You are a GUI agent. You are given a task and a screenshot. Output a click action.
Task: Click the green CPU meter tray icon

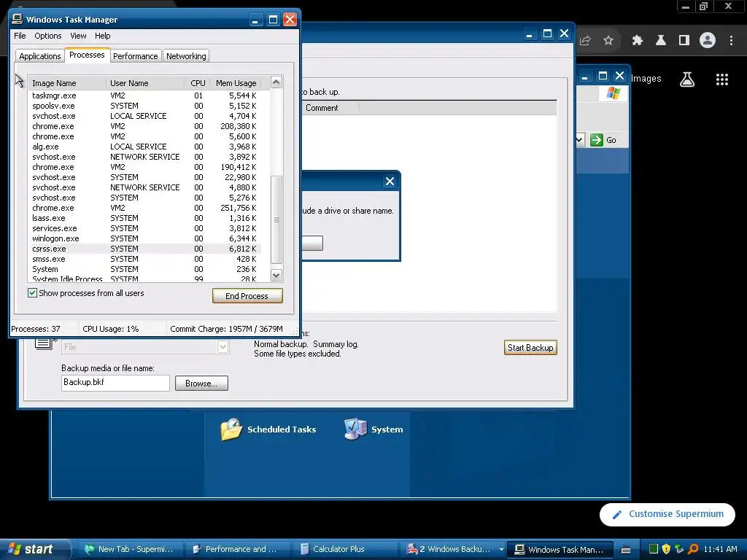[654, 549]
